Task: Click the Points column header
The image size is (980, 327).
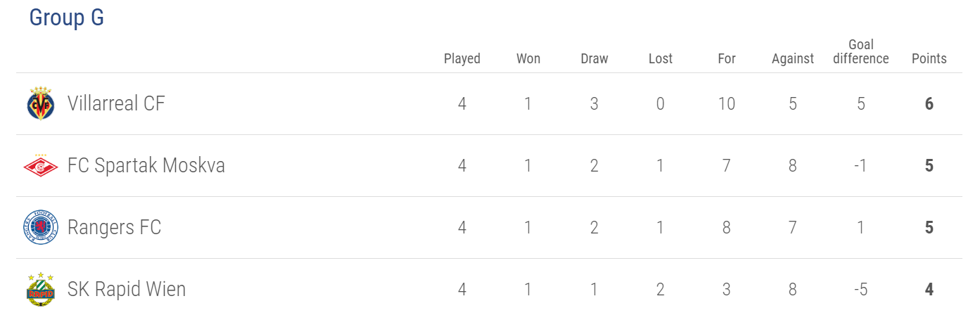Action: (929, 59)
